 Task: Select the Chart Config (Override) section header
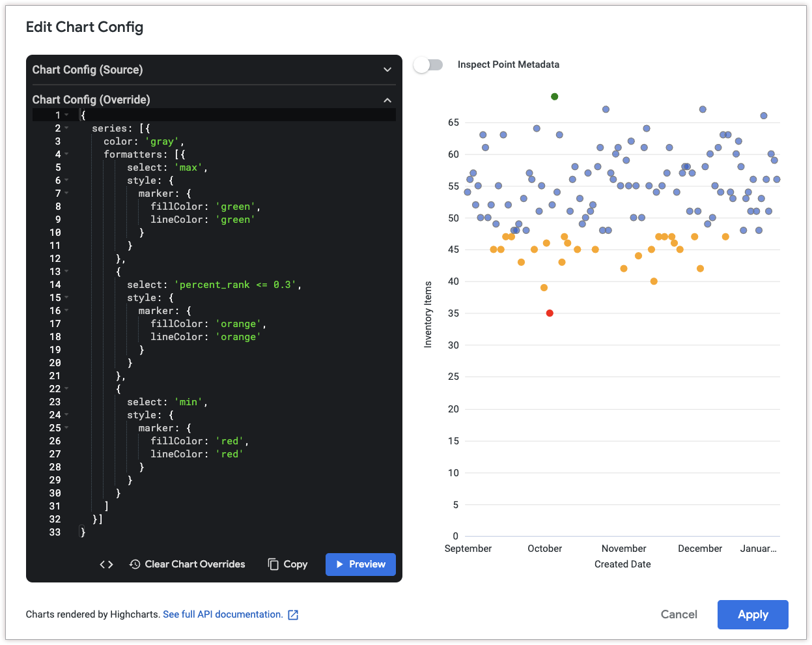[91, 100]
